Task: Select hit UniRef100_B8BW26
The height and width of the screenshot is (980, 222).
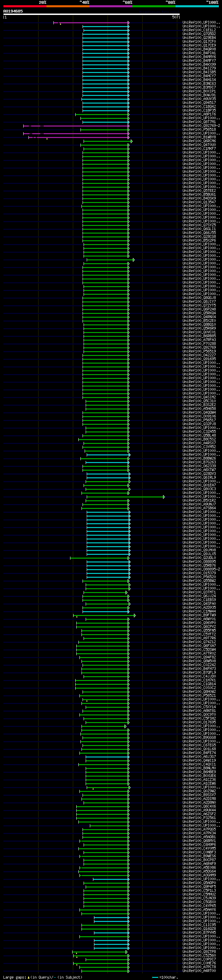Action: (x=199, y=459)
